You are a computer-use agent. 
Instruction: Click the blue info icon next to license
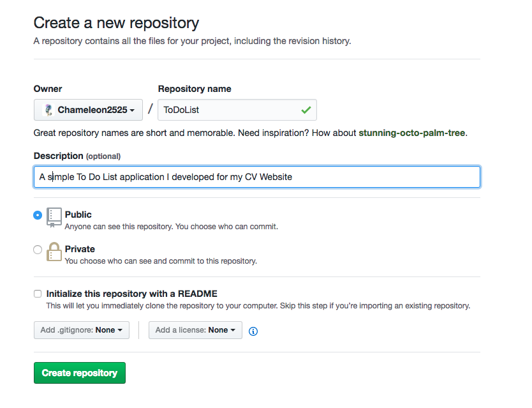[253, 331]
